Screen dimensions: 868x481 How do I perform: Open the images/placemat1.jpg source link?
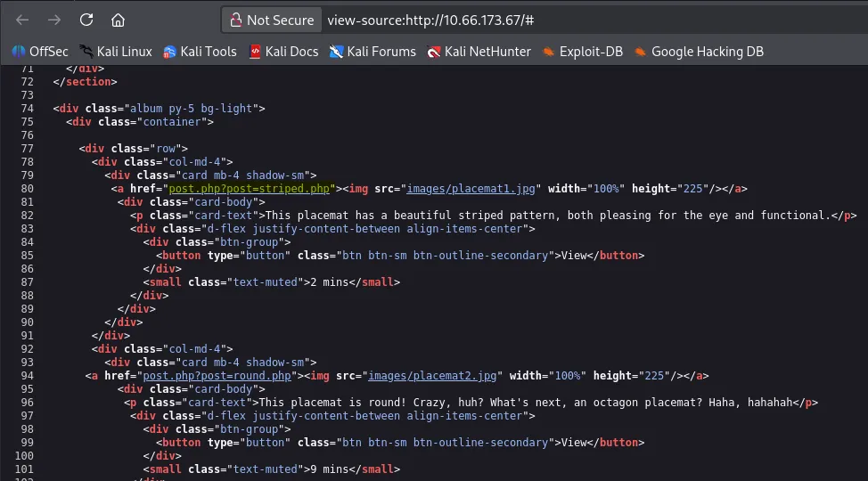(470, 189)
